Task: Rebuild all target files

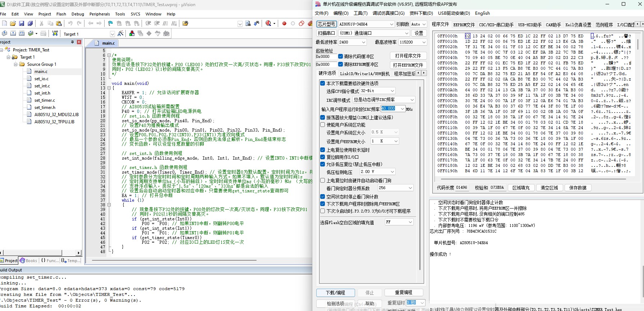Action: 22,33
